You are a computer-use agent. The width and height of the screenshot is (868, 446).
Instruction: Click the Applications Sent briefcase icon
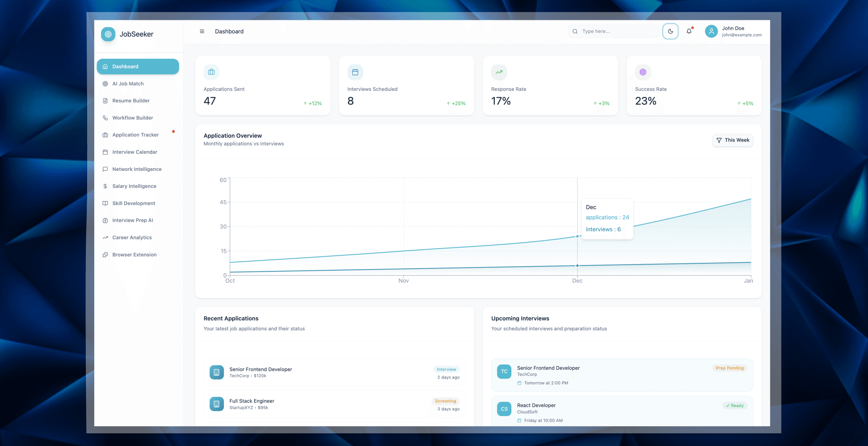[x=211, y=72]
